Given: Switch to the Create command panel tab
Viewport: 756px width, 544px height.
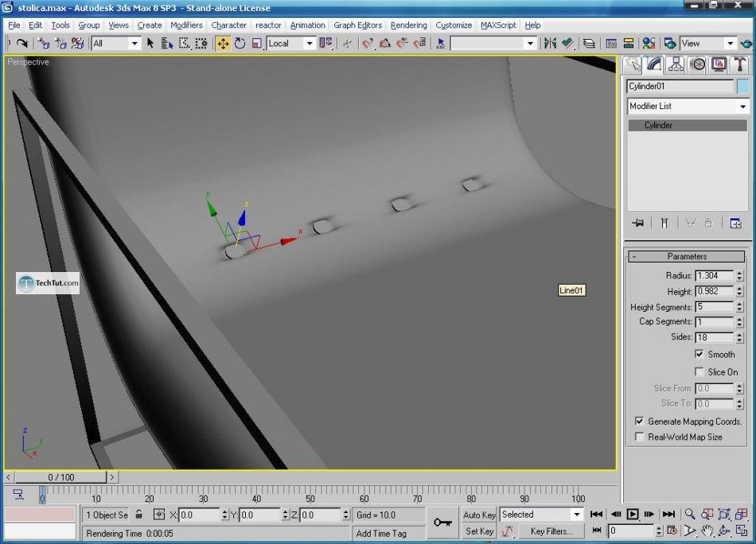Looking at the screenshot, I should coord(633,65).
